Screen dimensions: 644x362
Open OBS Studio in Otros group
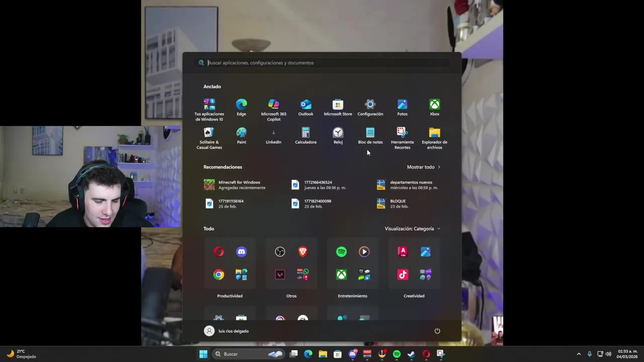pyautogui.click(x=280, y=252)
